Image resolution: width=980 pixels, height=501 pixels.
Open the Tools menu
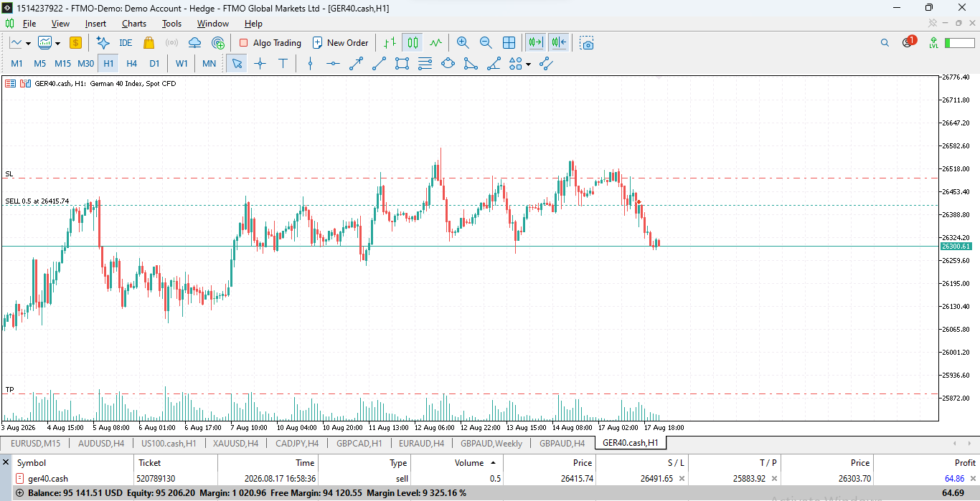[171, 24]
